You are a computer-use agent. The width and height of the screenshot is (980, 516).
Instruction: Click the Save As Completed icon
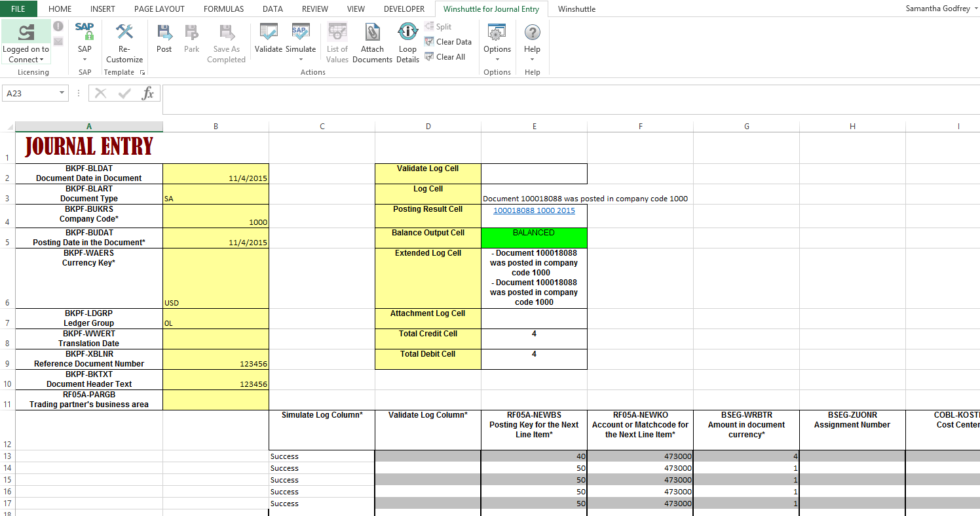click(227, 31)
